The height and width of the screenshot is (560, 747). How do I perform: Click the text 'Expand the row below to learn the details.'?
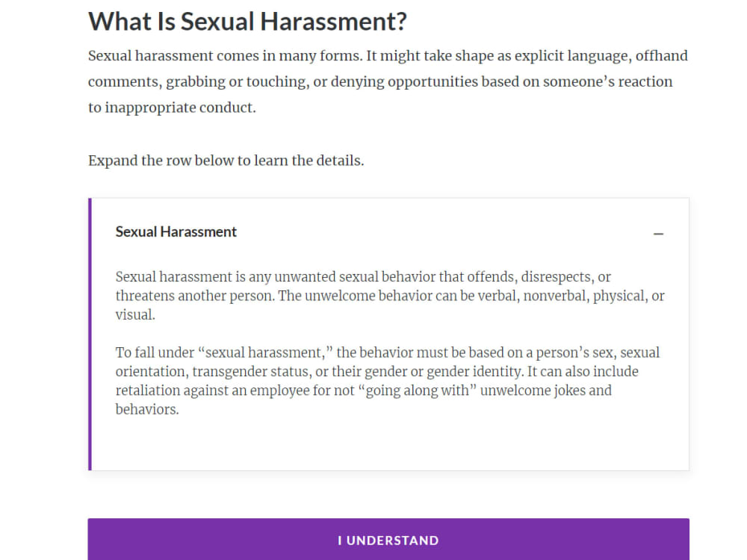coord(226,161)
